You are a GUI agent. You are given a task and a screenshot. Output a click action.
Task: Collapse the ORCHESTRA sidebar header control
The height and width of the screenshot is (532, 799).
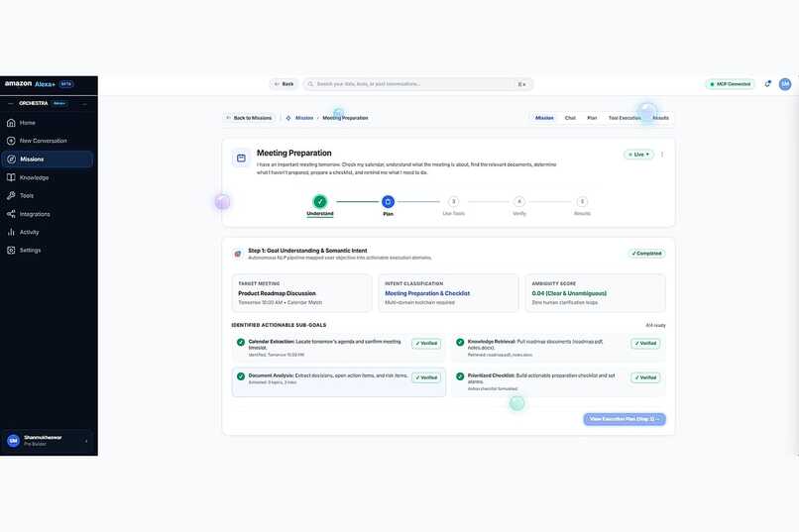click(84, 103)
